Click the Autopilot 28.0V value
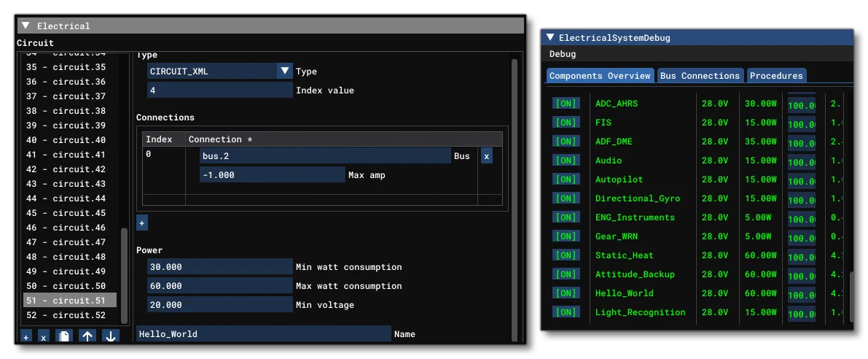 (715, 179)
